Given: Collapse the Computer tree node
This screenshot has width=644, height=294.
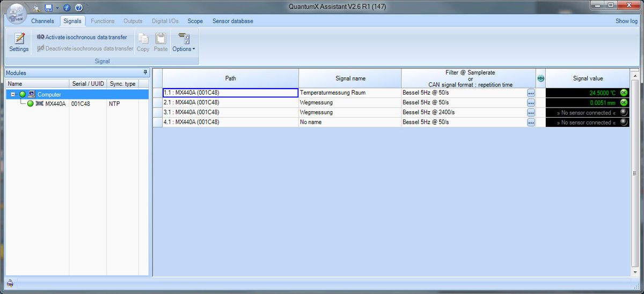Looking at the screenshot, I should (x=13, y=95).
